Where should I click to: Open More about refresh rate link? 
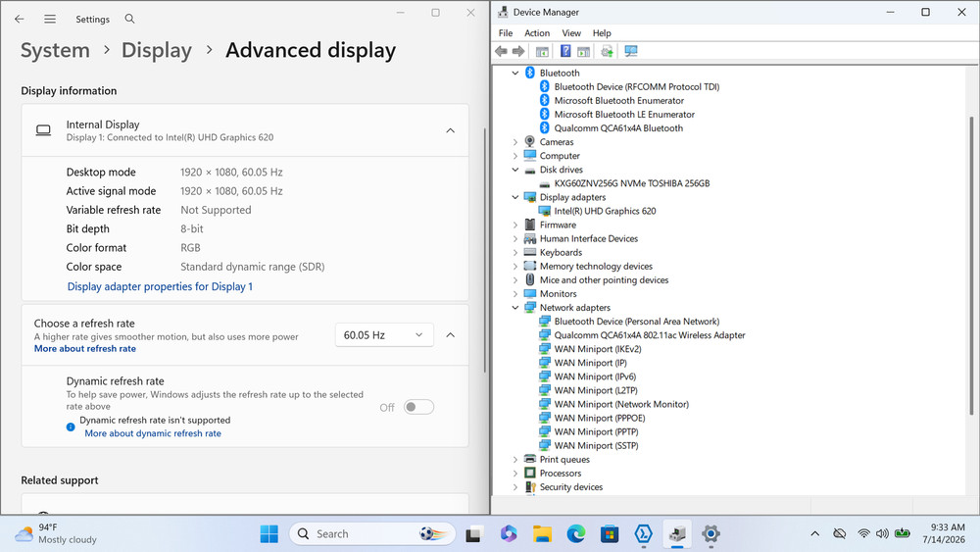pos(85,349)
